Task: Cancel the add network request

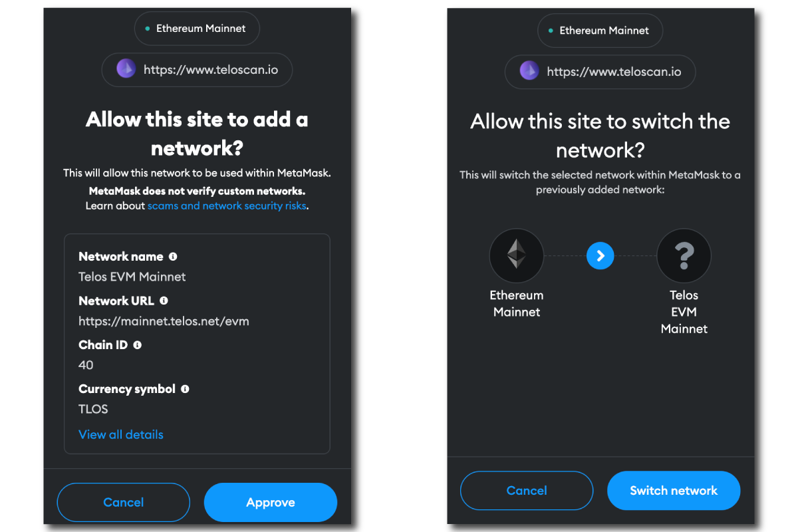Action: click(x=124, y=502)
